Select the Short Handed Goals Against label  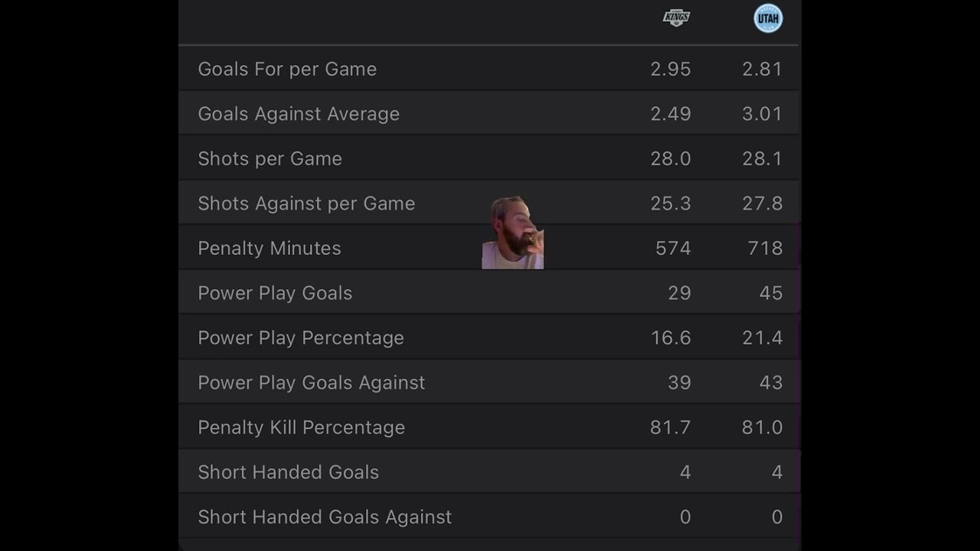[325, 517]
